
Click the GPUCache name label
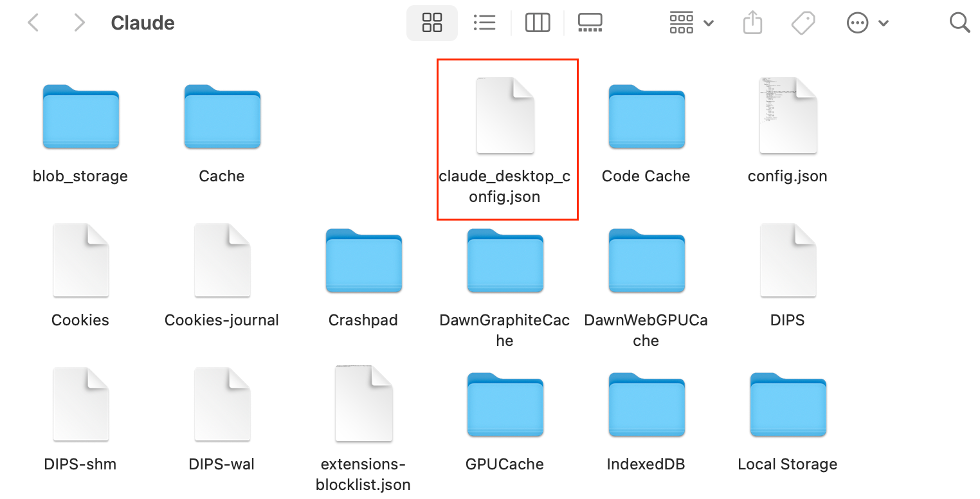tap(505, 464)
